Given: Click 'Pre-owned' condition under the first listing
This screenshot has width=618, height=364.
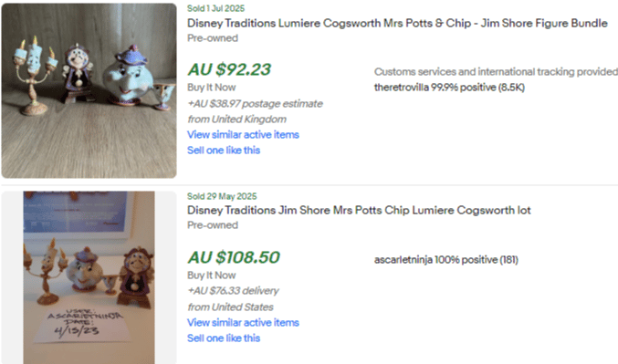Looking at the screenshot, I should [213, 38].
